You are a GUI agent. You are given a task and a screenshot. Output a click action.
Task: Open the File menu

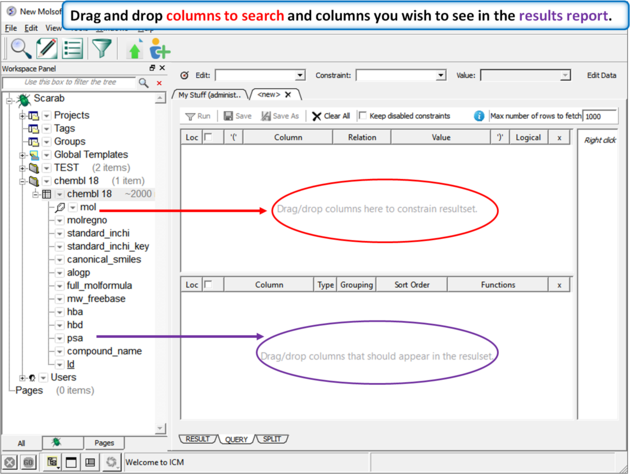tap(11, 28)
